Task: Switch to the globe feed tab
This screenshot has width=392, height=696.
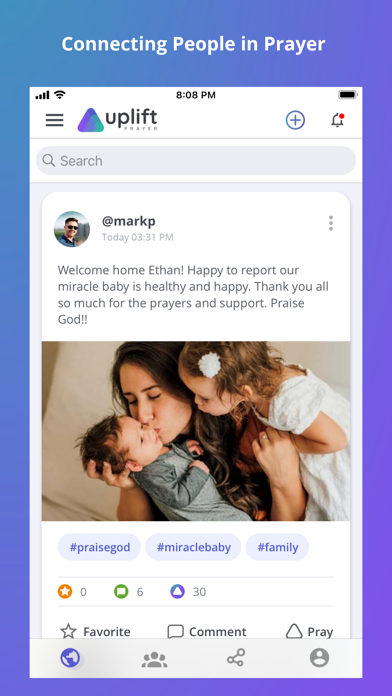Action: (x=71, y=658)
